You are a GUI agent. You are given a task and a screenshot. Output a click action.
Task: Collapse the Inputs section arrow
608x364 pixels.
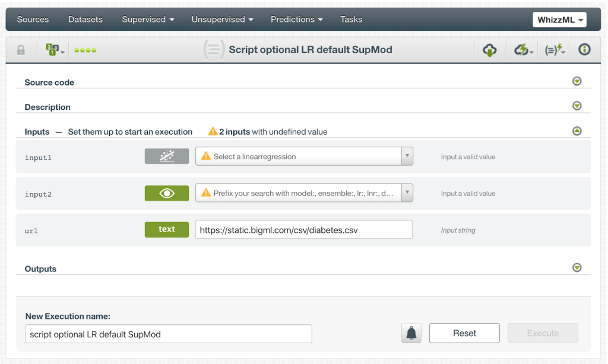tap(577, 131)
